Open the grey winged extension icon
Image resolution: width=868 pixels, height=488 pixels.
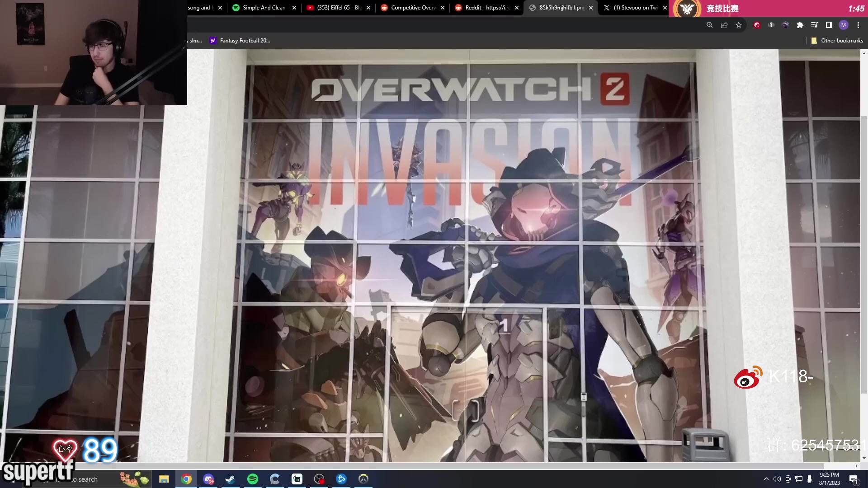click(x=771, y=25)
